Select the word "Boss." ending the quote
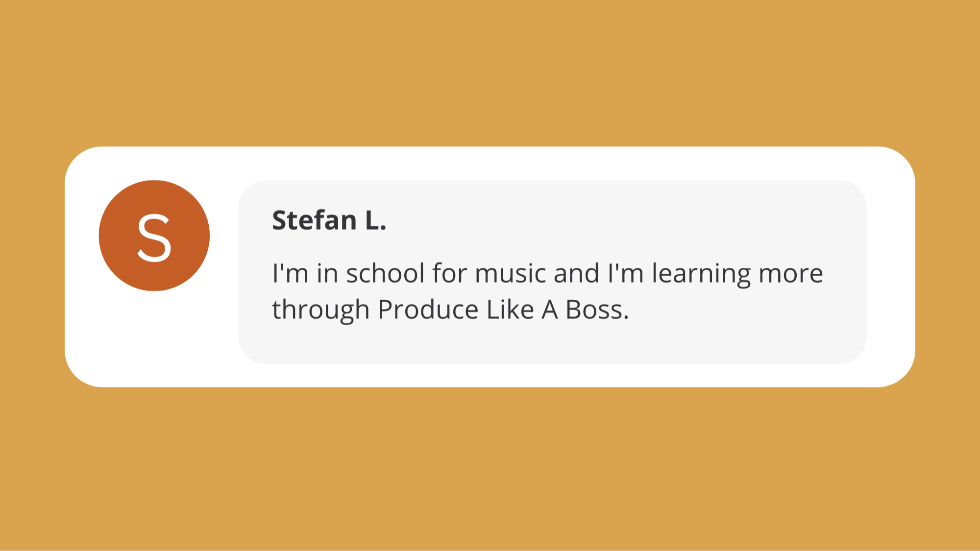This screenshot has height=551, width=980. 597,310
